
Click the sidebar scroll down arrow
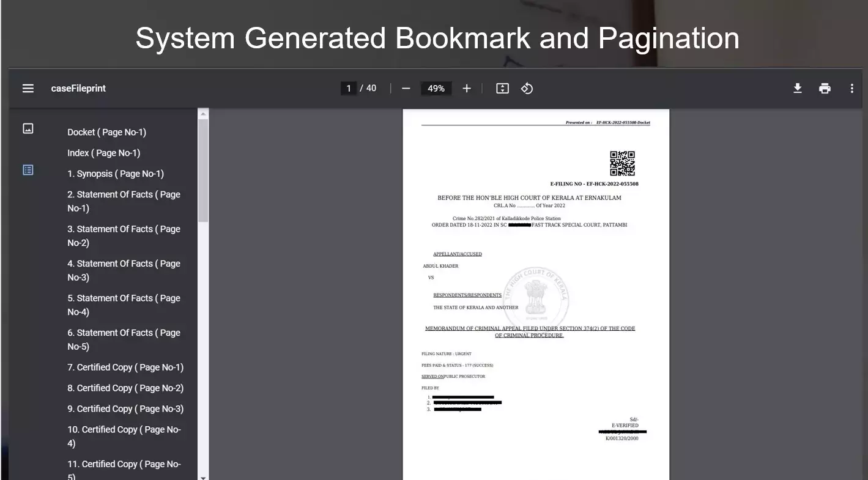(x=204, y=477)
